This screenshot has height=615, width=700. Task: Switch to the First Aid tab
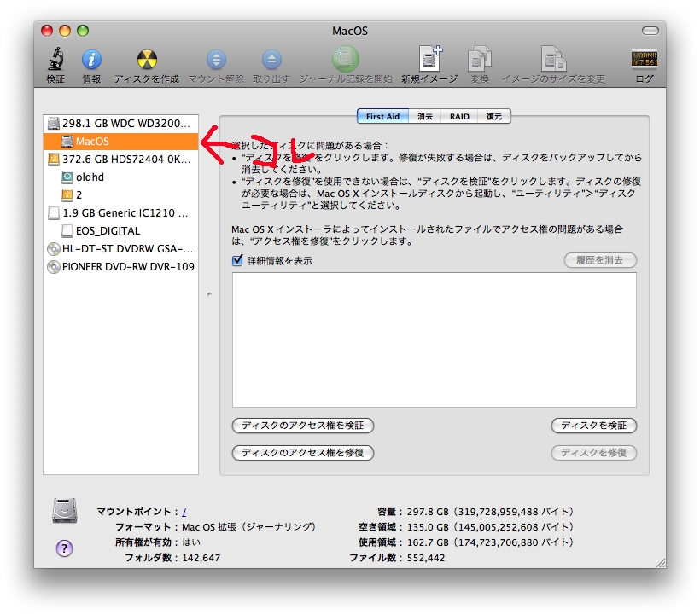[382, 116]
